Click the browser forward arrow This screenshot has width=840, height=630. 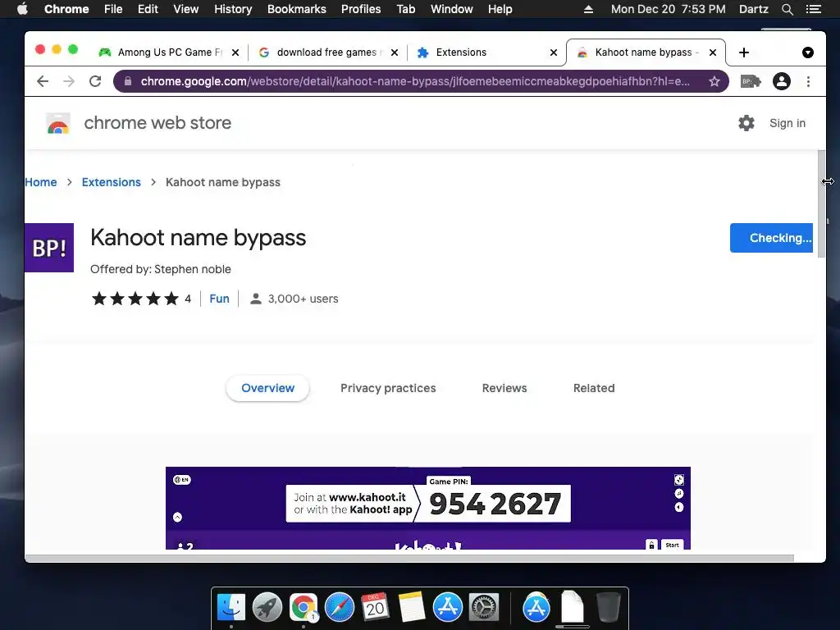69,81
